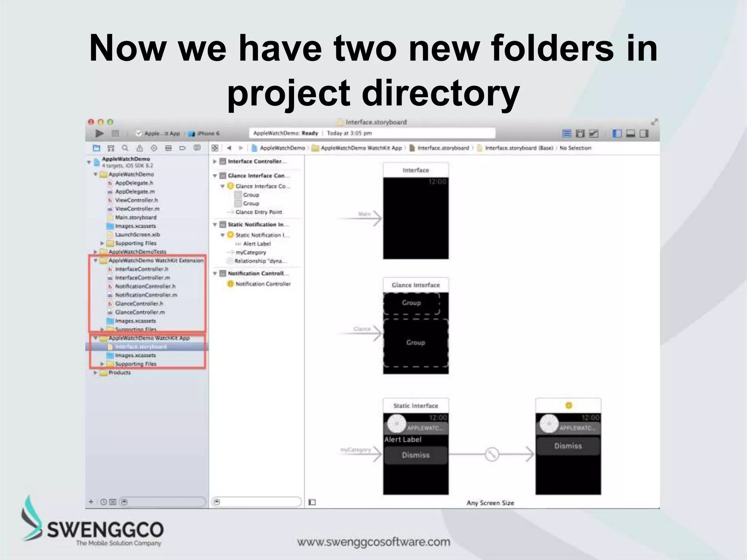
Task: Toggle the Utilities panel visibility
Action: pos(644,134)
